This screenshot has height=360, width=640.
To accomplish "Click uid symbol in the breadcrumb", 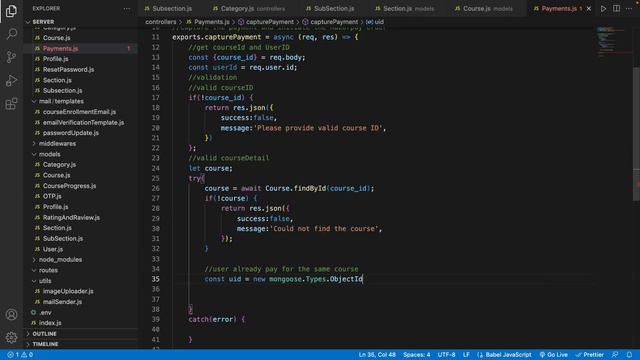I will click(x=375, y=22).
